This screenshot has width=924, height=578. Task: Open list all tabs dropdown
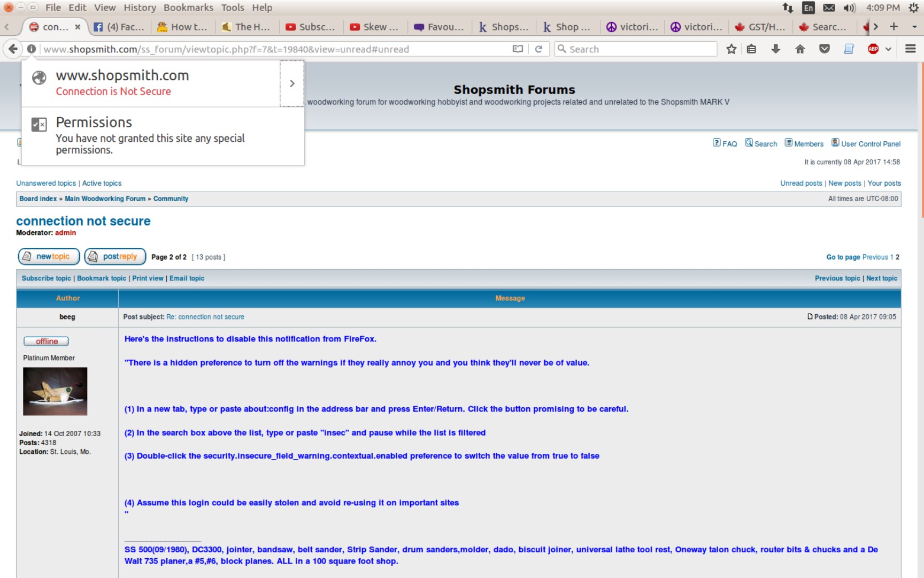tap(914, 27)
